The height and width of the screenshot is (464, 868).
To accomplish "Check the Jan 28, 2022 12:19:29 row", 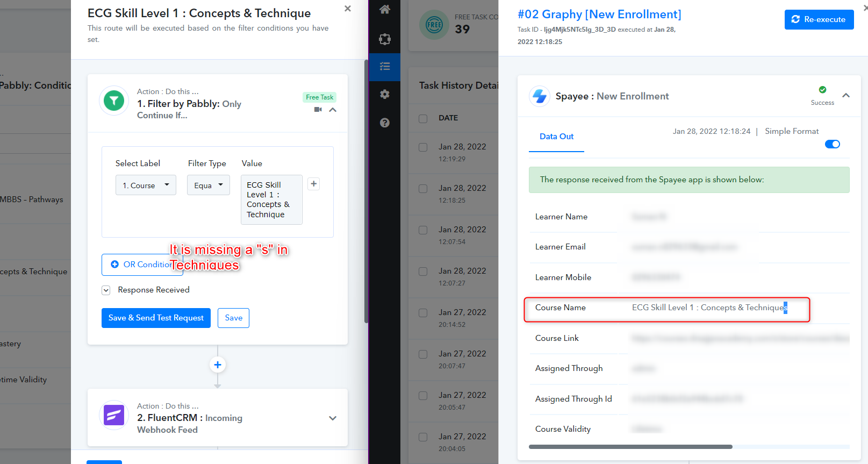I will [x=423, y=147].
